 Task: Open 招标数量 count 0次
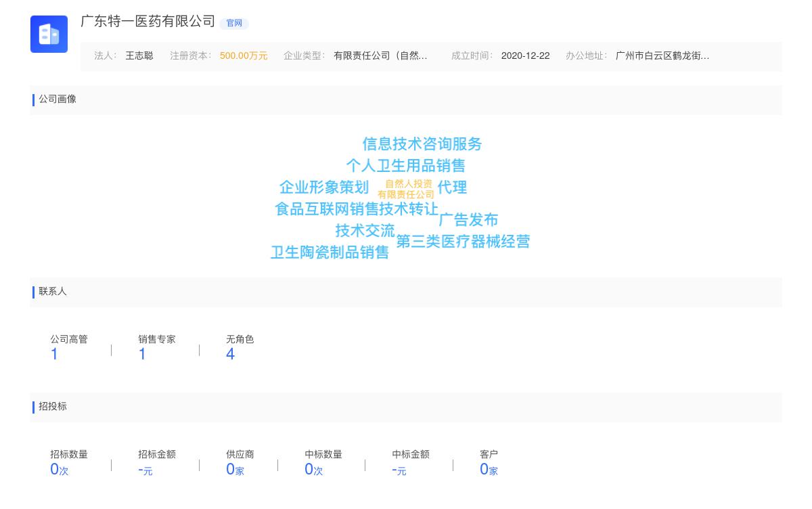pyautogui.click(x=60, y=470)
